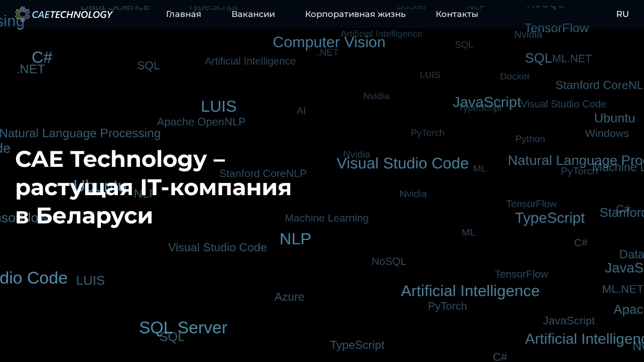Click the headline CAE Technology – растущая IT-компания
Image resolution: width=644 pixels, height=362 pixels.
tap(153, 188)
